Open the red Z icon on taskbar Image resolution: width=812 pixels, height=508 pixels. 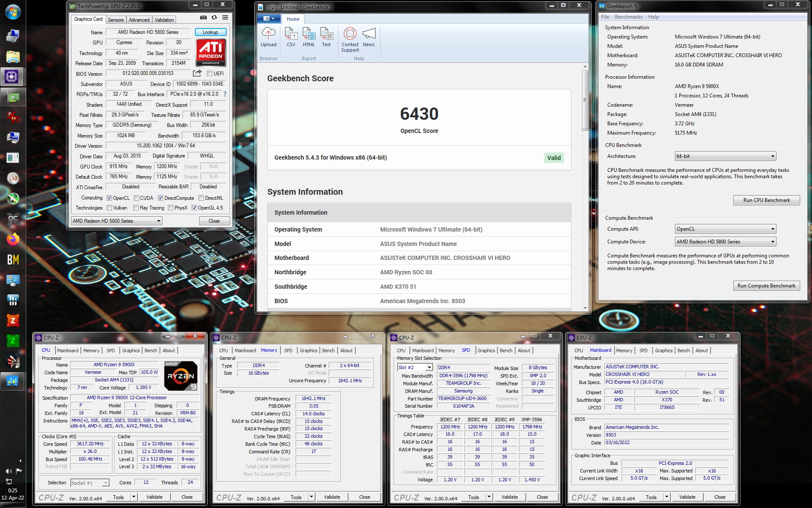tap(13, 320)
